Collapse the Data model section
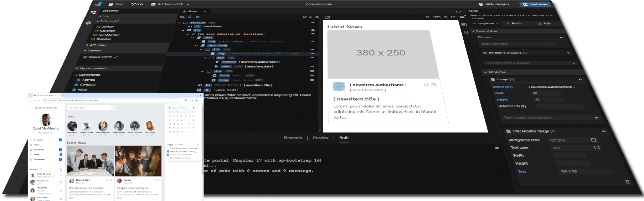This screenshot has height=201, width=644. pyautogui.click(x=107, y=21)
